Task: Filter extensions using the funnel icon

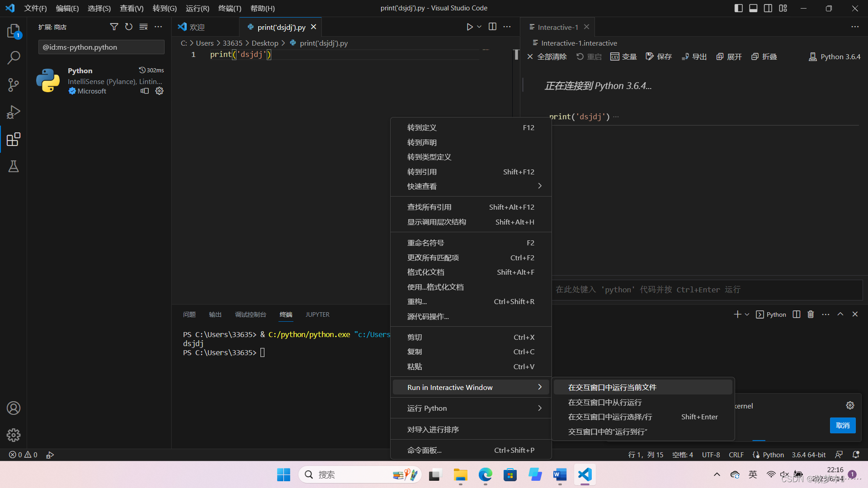Action: tap(114, 27)
